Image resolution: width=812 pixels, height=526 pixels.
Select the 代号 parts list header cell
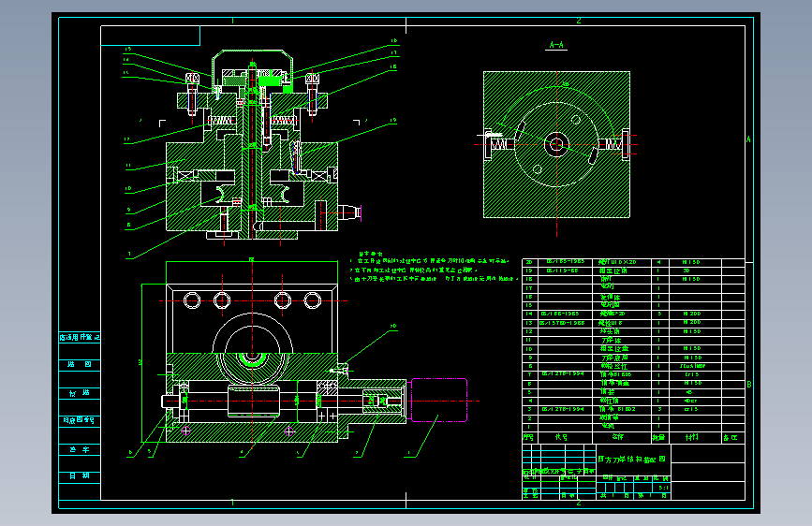[x=565, y=437]
